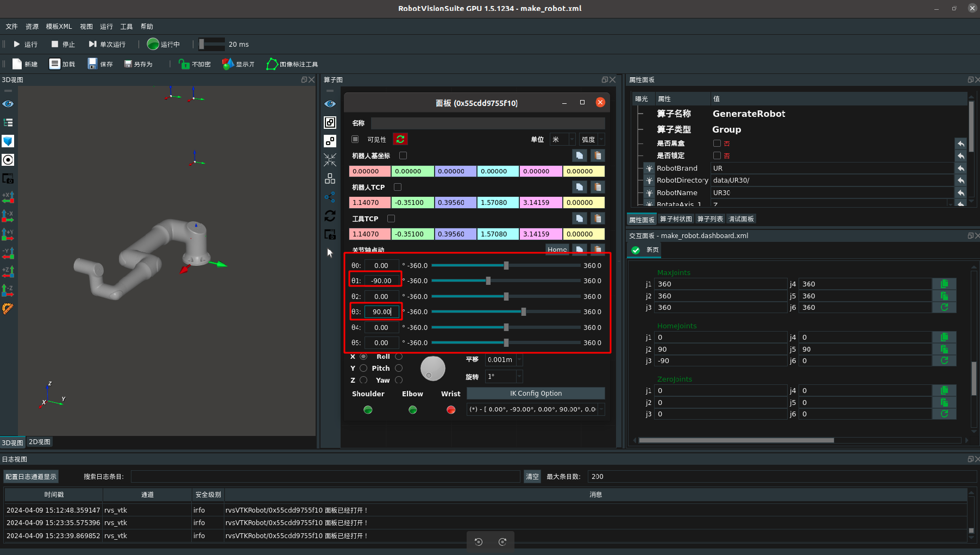This screenshot has height=555, width=980.
Task: Expand the RobotDirectory tree node
Action: pyautogui.click(x=649, y=180)
